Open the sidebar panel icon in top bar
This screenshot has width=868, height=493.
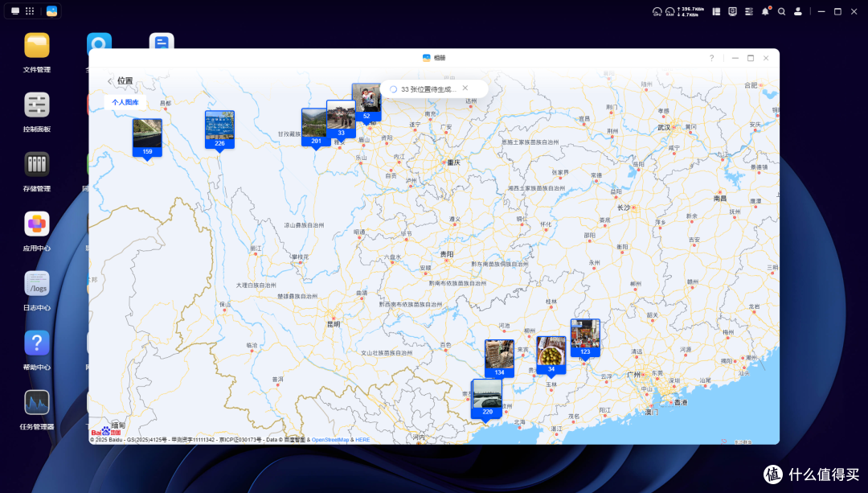point(716,11)
